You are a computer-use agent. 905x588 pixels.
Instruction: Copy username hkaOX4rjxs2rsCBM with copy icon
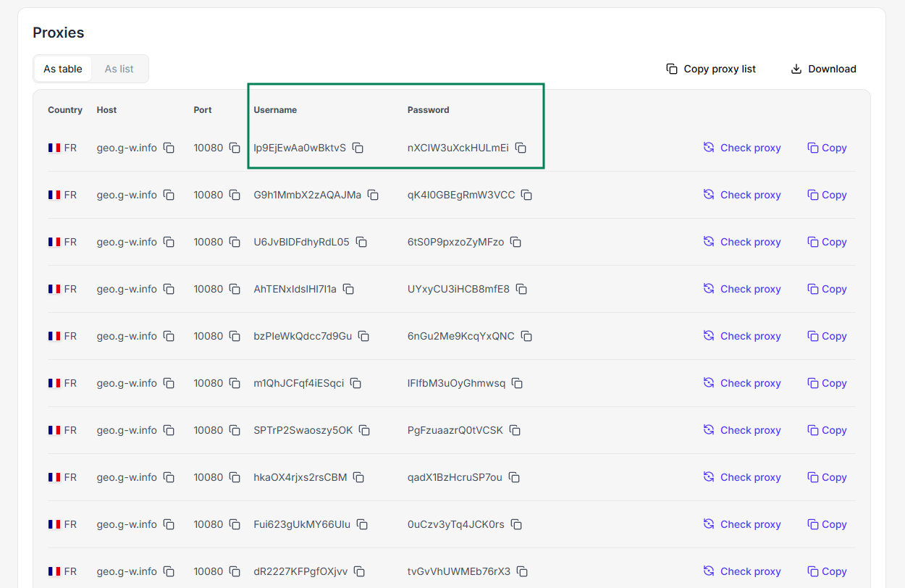358,477
